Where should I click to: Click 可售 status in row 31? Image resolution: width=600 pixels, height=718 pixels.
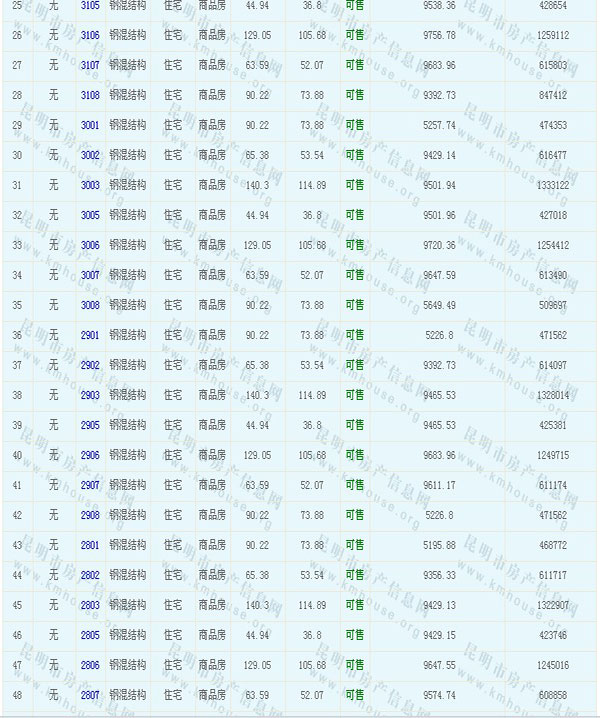[x=354, y=185]
